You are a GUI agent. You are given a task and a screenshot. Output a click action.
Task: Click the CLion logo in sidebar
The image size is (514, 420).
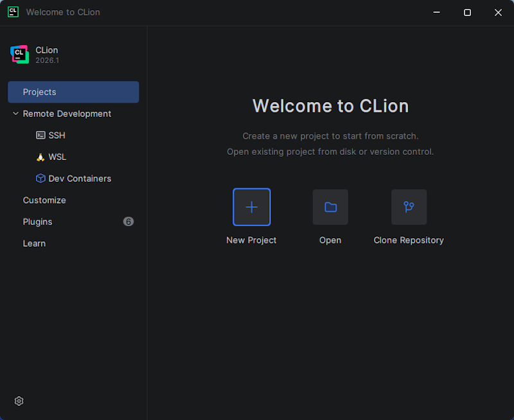[19, 55]
